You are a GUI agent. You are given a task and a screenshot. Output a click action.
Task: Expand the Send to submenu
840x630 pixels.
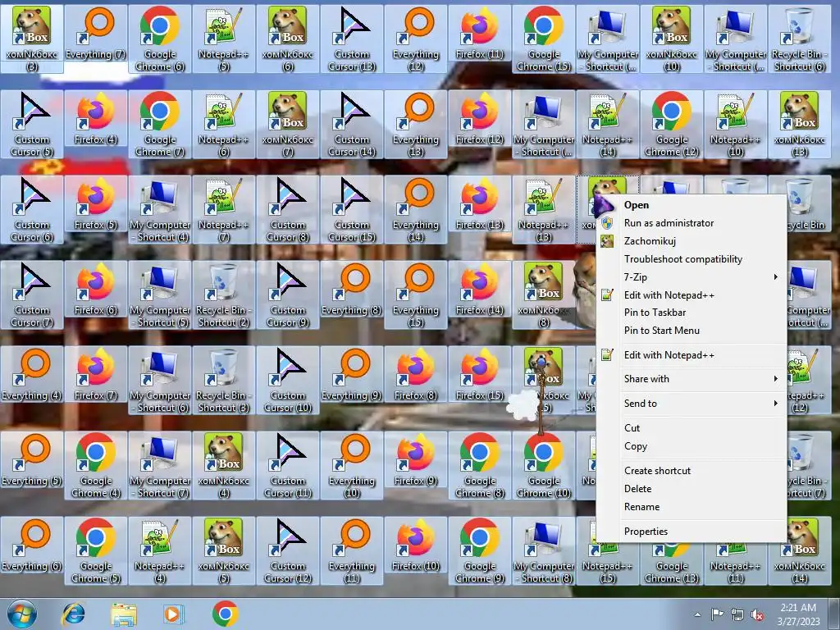pyautogui.click(x=691, y=404)
